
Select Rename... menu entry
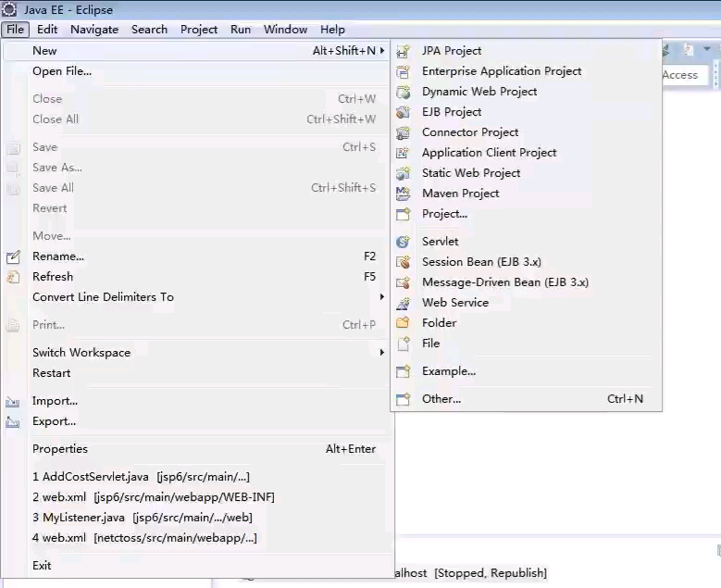point(197,256)
